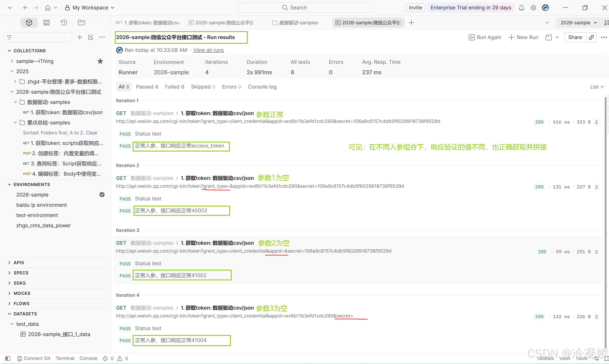The height and width of the screenshot is (364, 609).
Task: Open the notifications bell
Action: (x=522, y=8)
